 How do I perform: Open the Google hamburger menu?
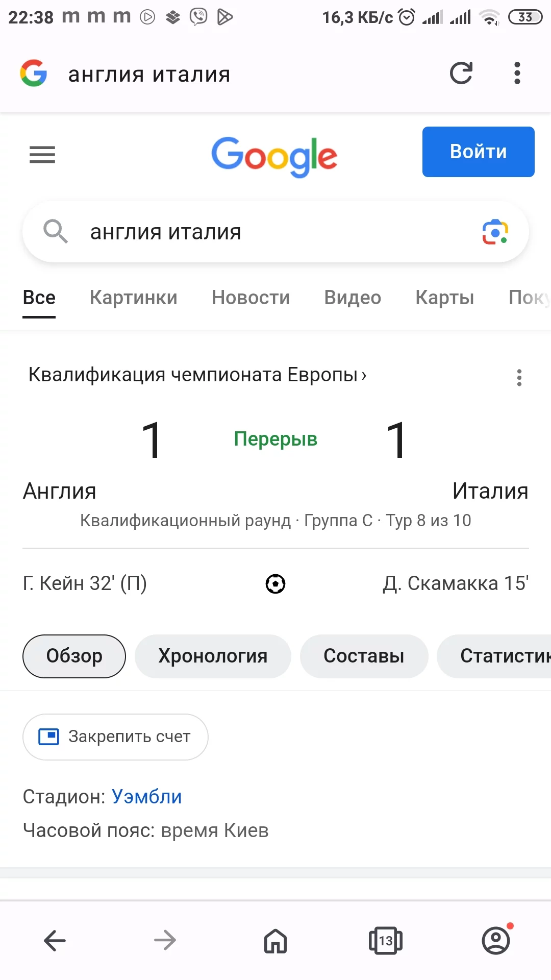coord(42,154)
